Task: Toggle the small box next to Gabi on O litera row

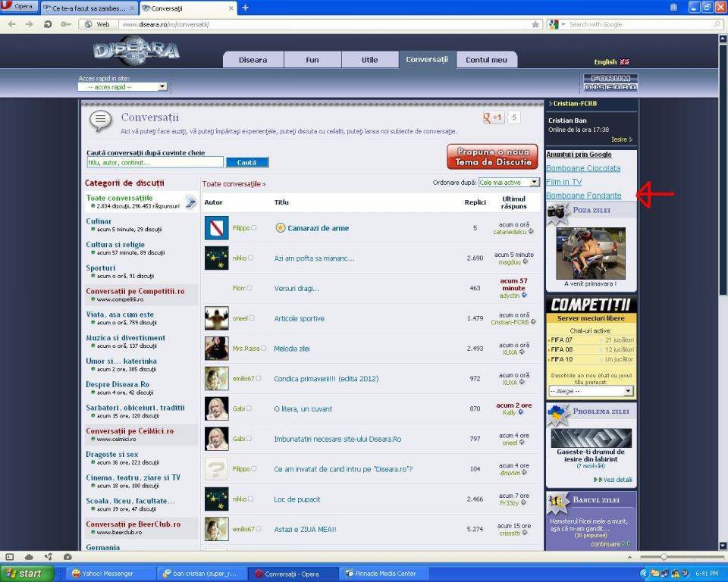Action: [x=249, y=409]
